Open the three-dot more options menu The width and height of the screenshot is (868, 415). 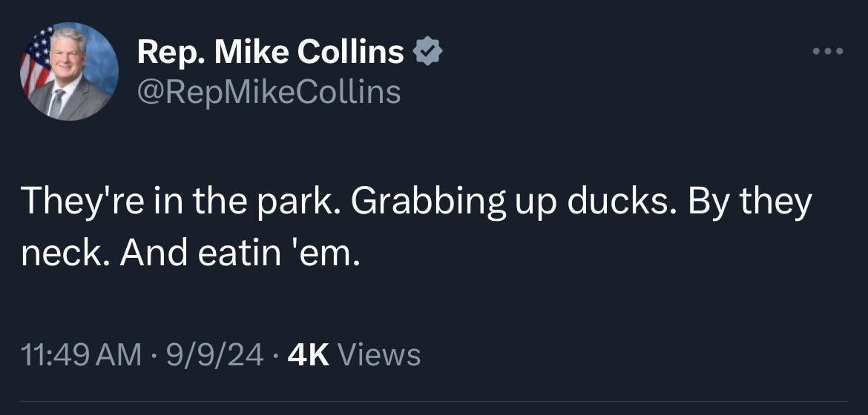tap(828, 51)
